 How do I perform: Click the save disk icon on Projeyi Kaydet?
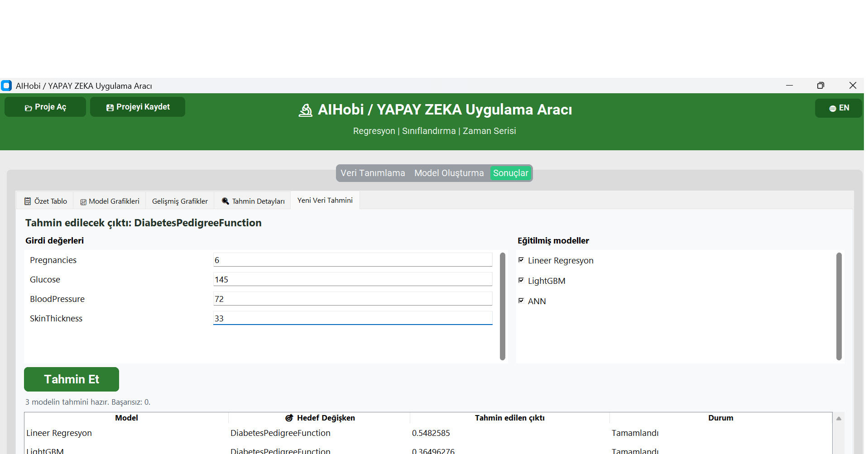[110, 107]
